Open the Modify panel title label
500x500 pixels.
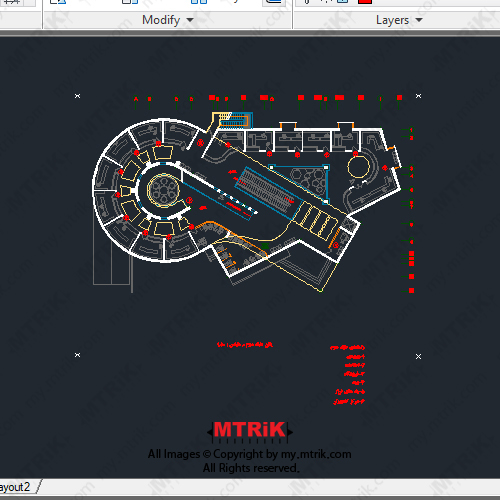click(161, 20)
